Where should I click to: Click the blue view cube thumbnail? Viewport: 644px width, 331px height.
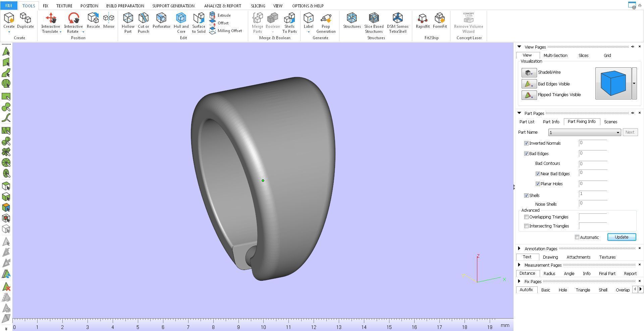613,83
